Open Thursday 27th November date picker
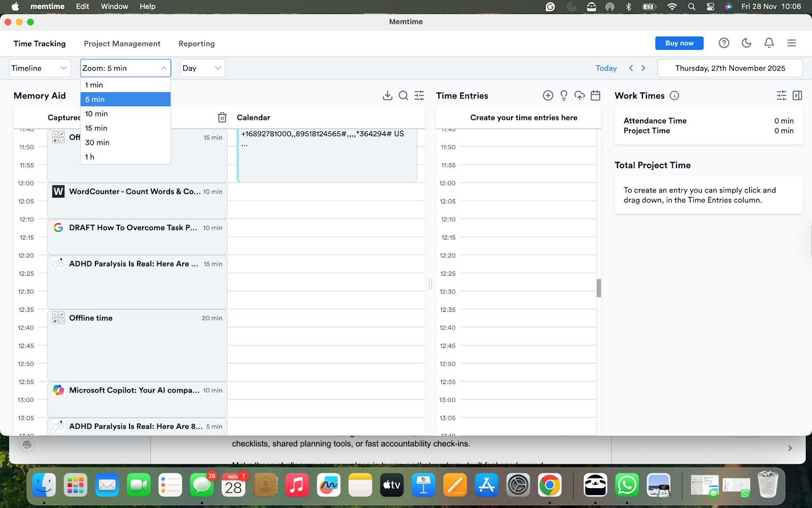The width and height of the screenshot is (812, 508). click(x=730, y=68)
